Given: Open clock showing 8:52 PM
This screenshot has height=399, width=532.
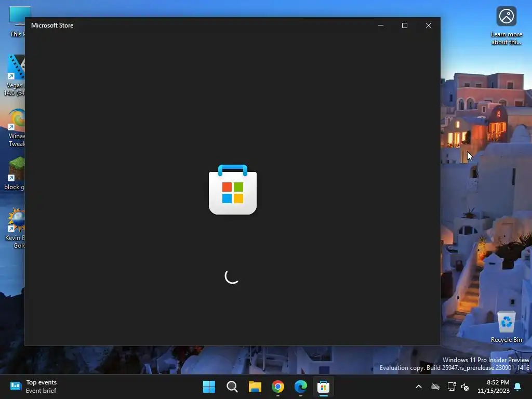Looking at the screenshot, I should pos(494,387).
